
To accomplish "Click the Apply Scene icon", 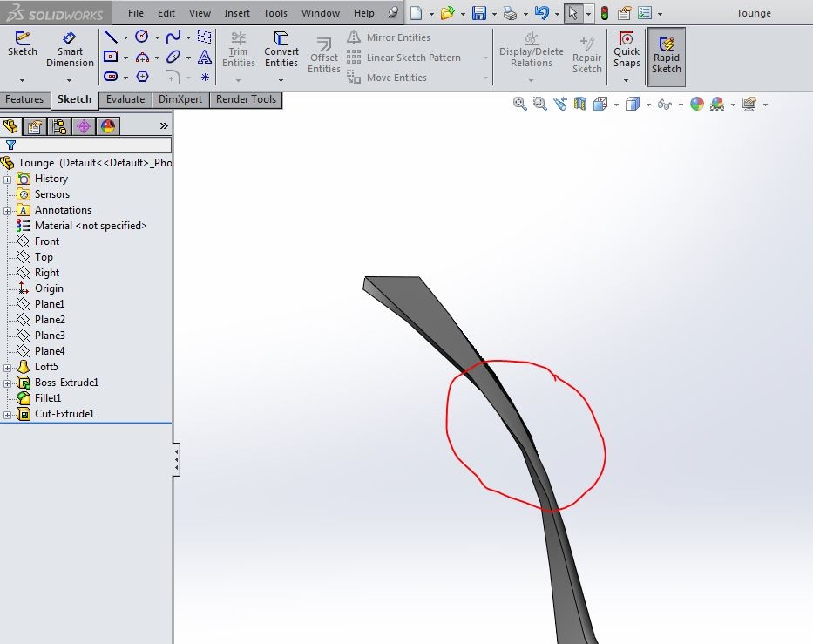I will pyautogui.click(x=717, y=105).
